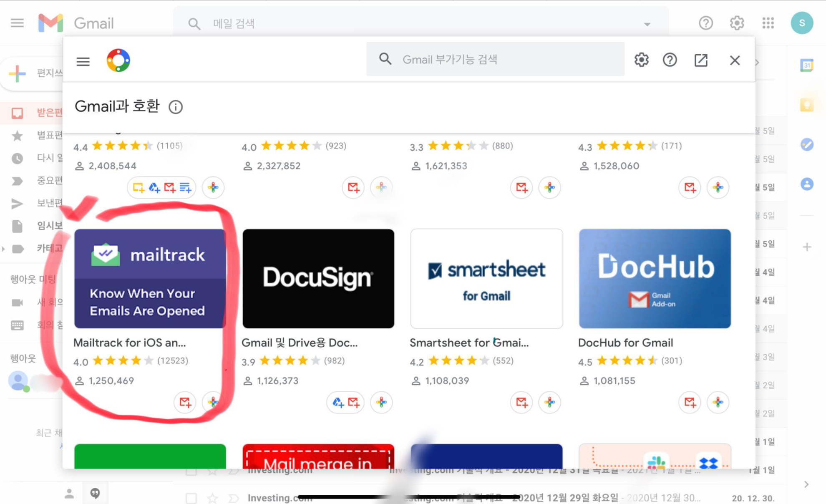Tick the checkbox beside the Investing.com email
826x504 pixels.
click(191, 498)
